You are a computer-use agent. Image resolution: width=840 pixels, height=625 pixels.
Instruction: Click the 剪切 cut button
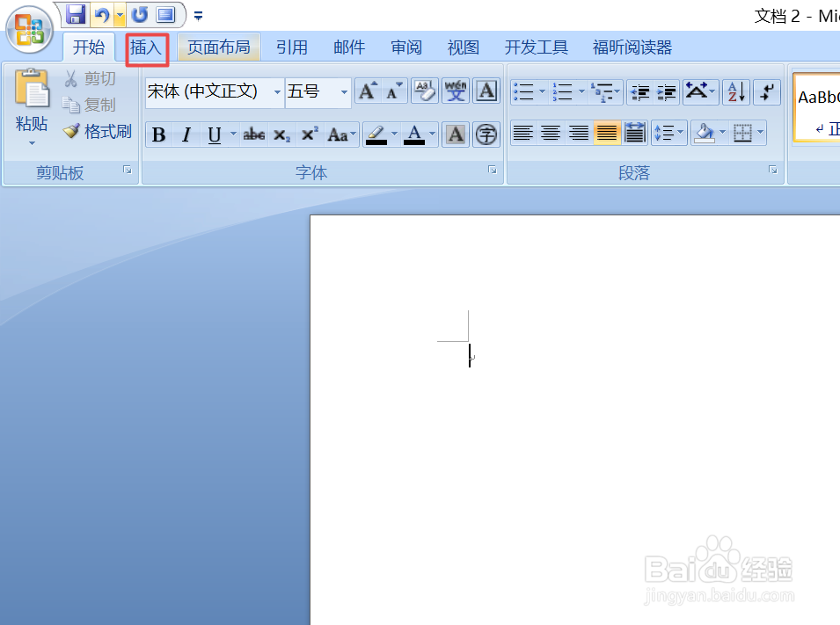click(90, 78)
